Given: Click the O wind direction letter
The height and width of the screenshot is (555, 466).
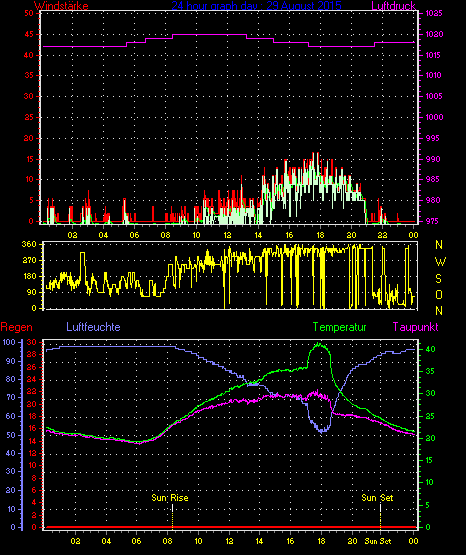Looking at the screenshot, I should point(439,294).
